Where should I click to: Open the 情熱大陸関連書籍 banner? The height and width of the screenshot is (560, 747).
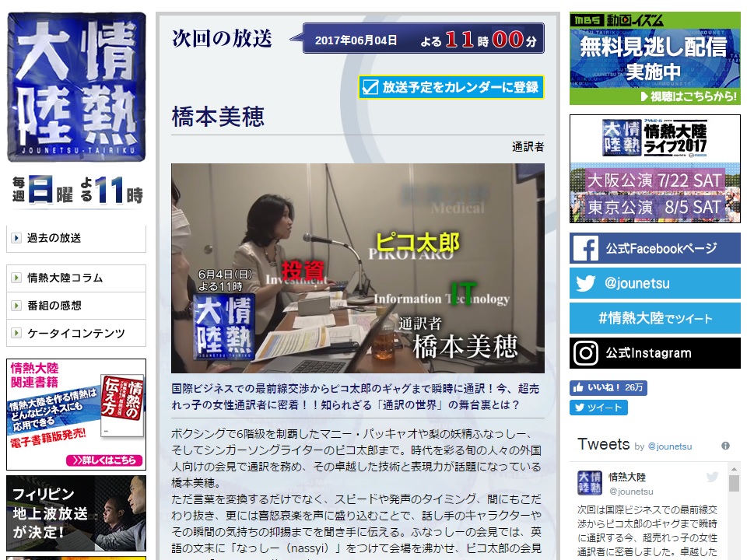[x=76, y=415]
